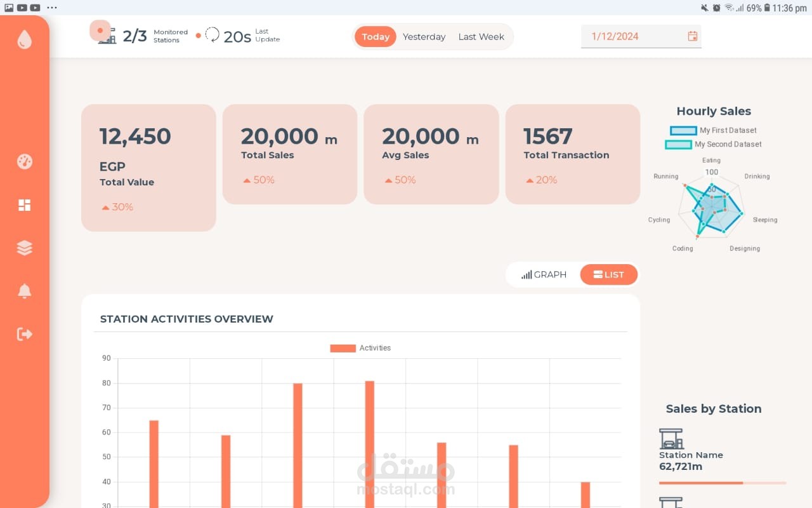812x508 pixels.
Task: Click the STATION ACTIVITIES OVERVIEW title
Action: click(x=187, y=319)
